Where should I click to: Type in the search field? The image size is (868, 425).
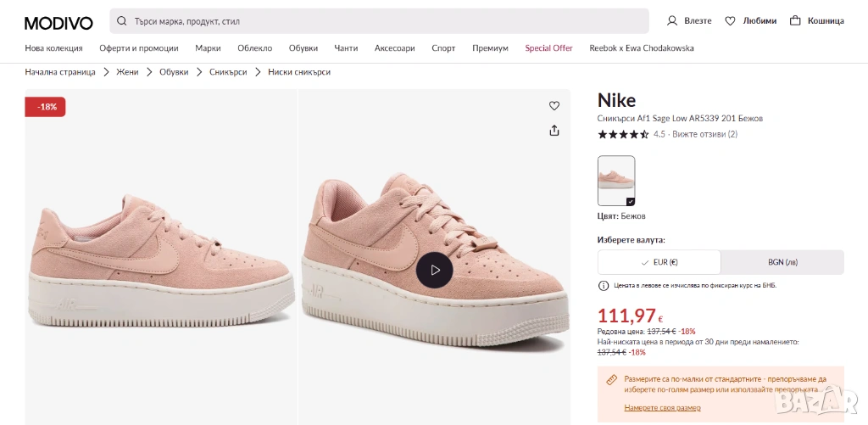[381, 21]
